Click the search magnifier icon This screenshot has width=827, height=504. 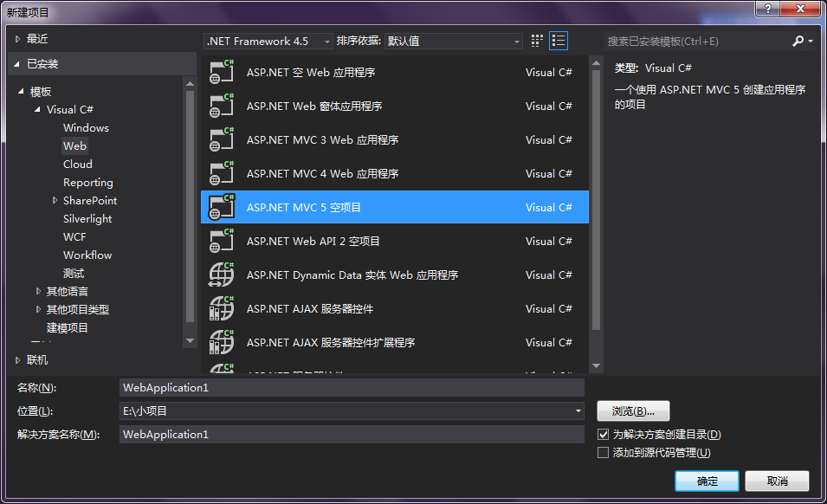(798, 41)
